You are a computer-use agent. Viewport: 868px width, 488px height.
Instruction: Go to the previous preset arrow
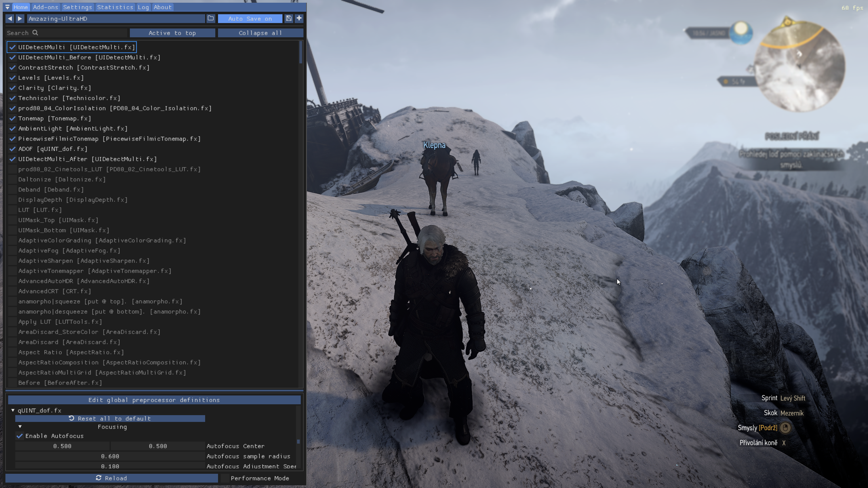pyautogui.click(x=10, y=19)
